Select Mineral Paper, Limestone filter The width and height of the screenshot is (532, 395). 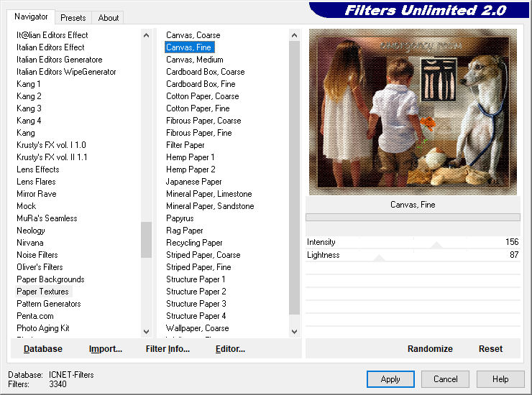(209, 194)
